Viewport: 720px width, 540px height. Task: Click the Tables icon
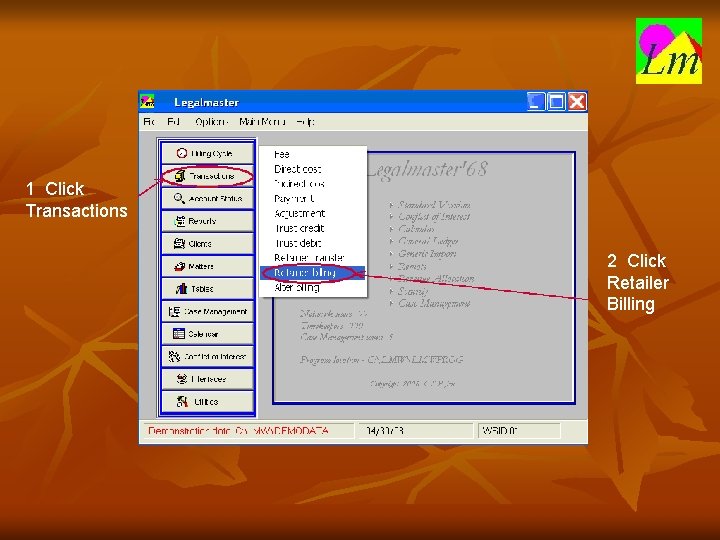click(182, 289)
